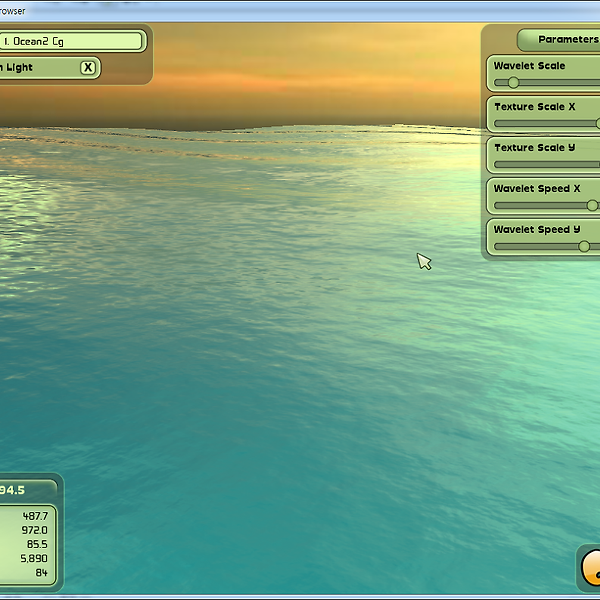Click Wavelet Speed Y track left of handle

pyautogui.click(x=535, y=246)
